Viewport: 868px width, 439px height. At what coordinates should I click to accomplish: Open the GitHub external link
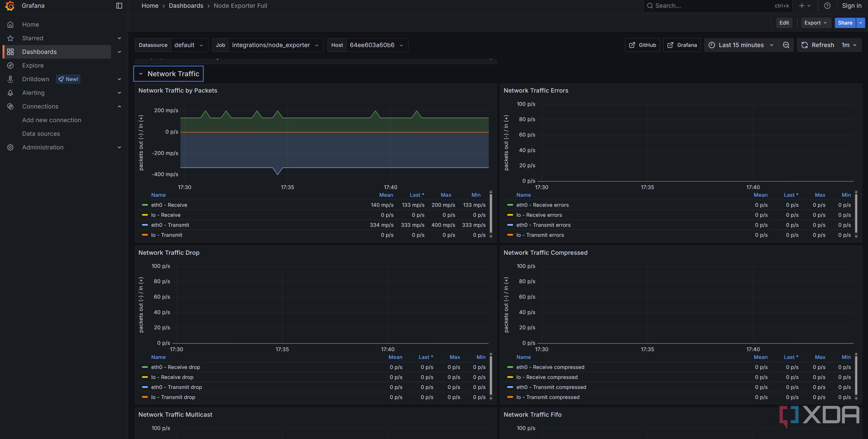(x=642, y=45)
